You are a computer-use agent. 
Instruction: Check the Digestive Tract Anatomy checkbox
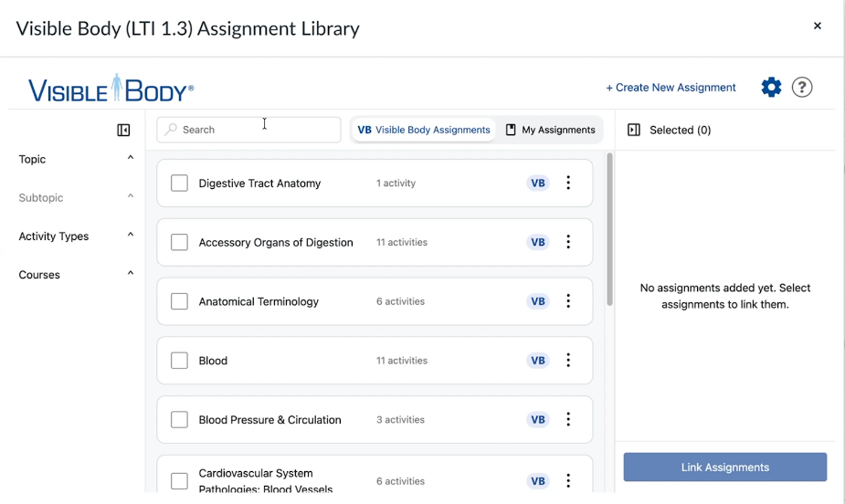[179, 184]
